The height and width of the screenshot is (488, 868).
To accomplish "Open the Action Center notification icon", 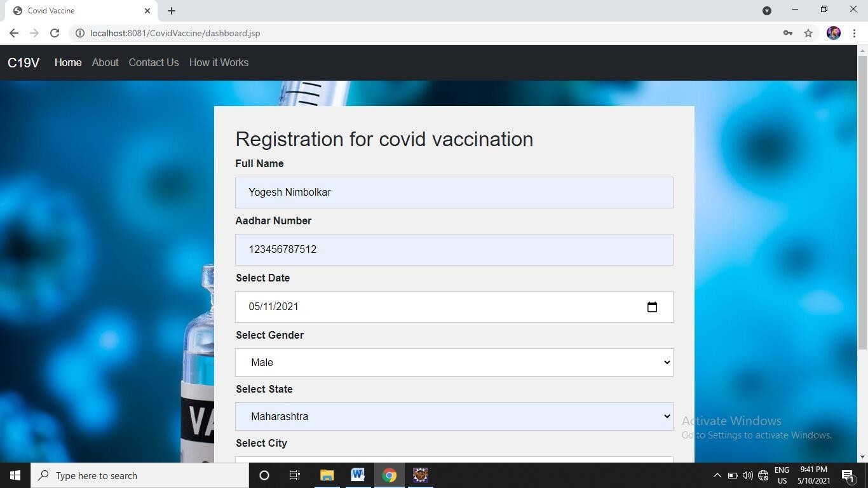I will tap(848, 475).
